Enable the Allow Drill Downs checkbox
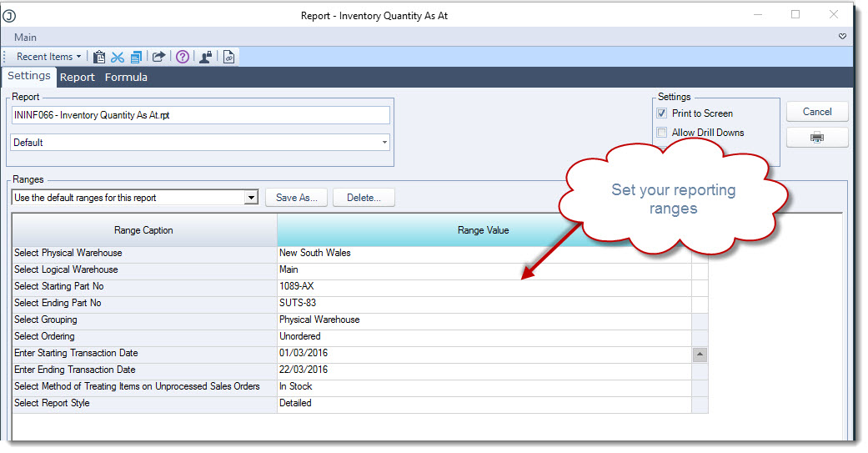The height and width of the screenshot is (453, 868). pyautogui.click(x=661, y=133)
